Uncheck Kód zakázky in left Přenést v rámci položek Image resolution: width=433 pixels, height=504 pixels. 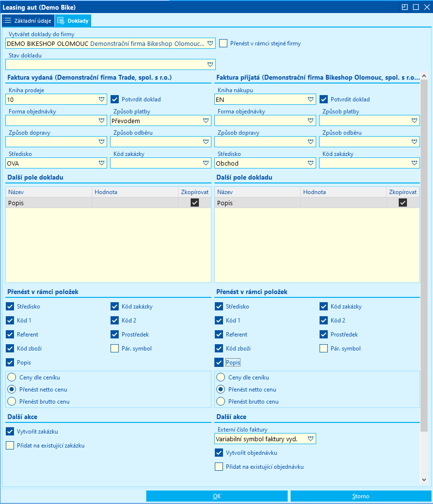click(x=115, y=307)
